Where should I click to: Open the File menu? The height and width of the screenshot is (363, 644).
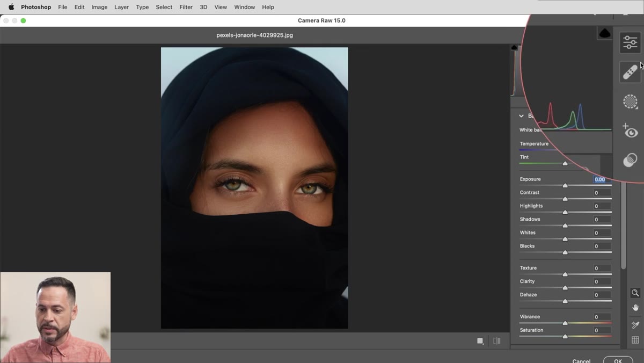point(63,7)
